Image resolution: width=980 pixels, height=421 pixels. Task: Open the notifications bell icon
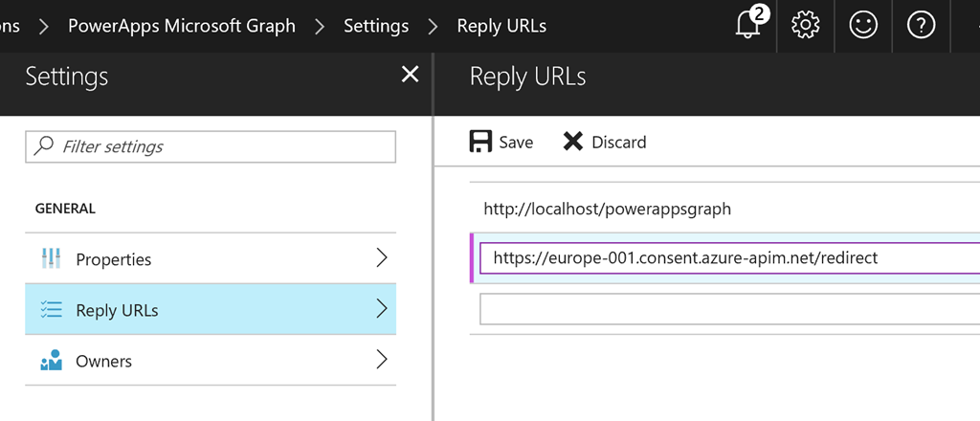[x=748, y=25]
